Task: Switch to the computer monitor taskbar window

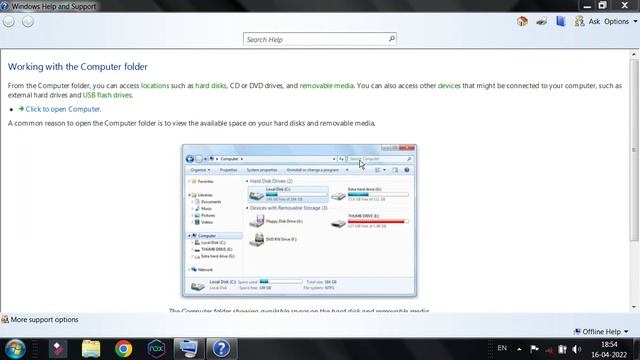Action: 188,349
